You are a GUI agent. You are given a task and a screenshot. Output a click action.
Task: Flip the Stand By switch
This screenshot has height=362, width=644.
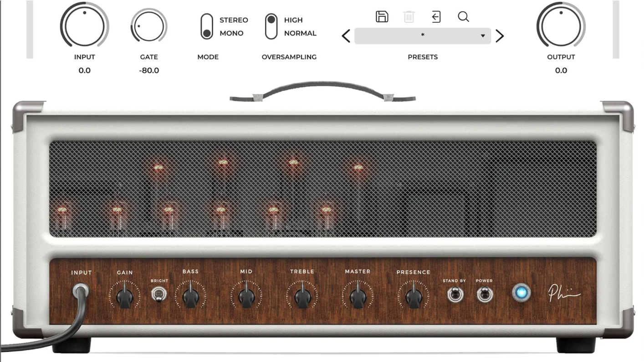coord(454,295)
